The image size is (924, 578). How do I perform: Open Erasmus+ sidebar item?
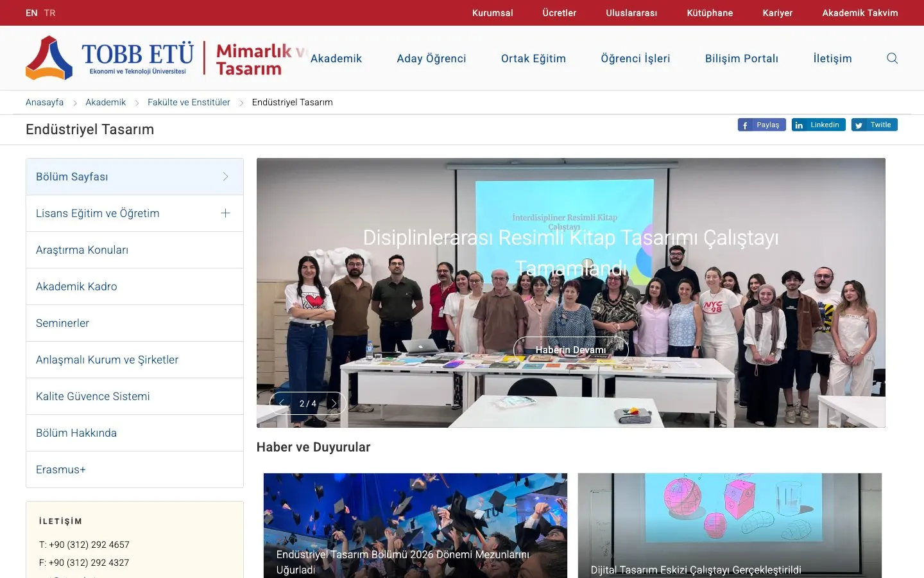click(135, 469)
